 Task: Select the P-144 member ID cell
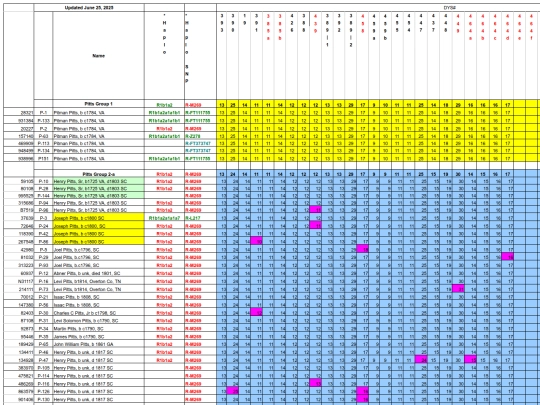(43, 196)
